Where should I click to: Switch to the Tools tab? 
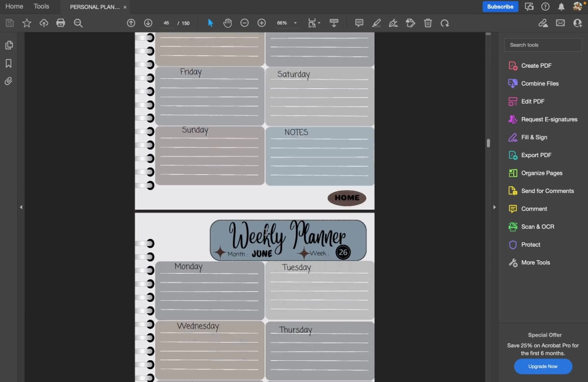click(41, 6)
